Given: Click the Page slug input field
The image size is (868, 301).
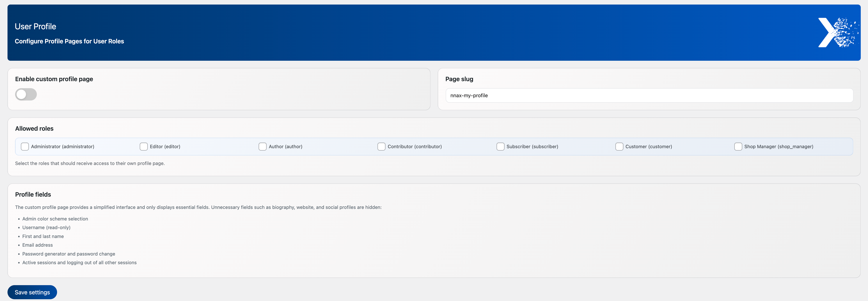Looking at the screenshot, I should pos(649,95).
